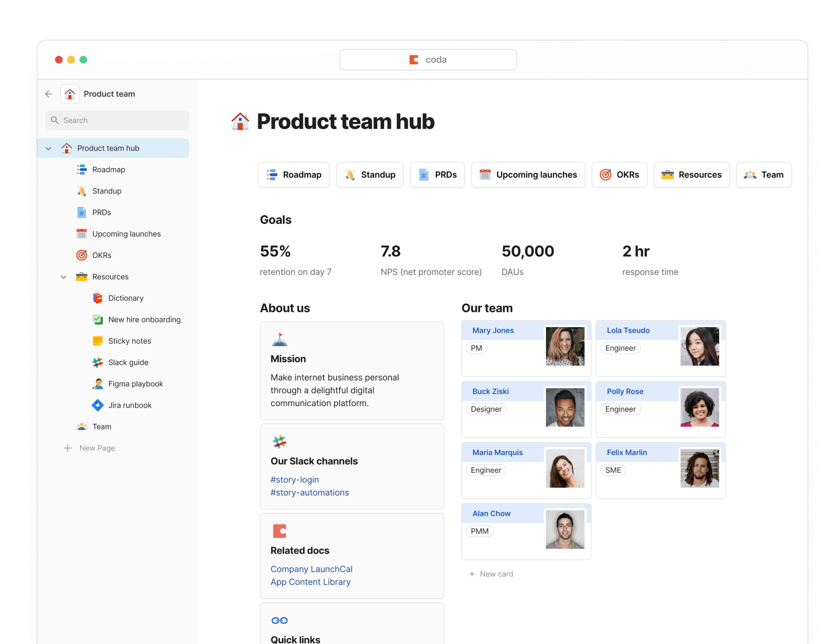The height and width of the screenshot is (644, 832).
Task: Click New Page at the sidebar bottom
Action: [x=97, y=448]
